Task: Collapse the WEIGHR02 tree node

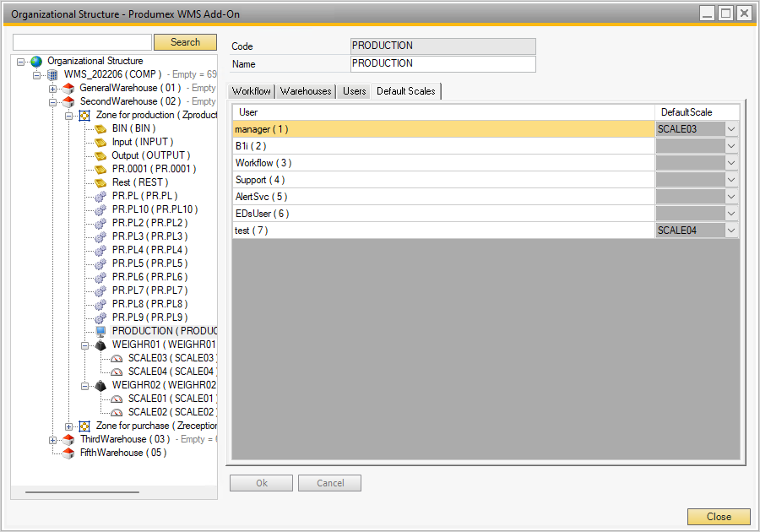Action: point(84,384)
